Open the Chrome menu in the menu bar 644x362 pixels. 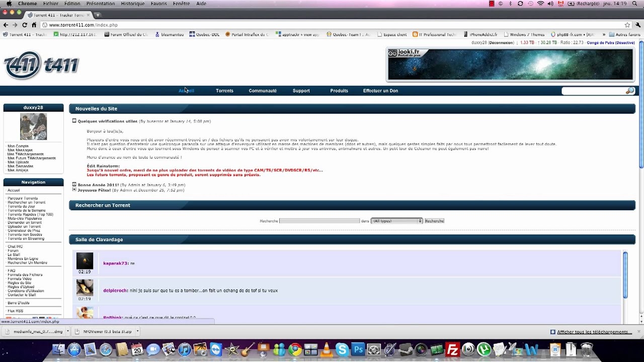pyautogui.click(x=27, y=4)
